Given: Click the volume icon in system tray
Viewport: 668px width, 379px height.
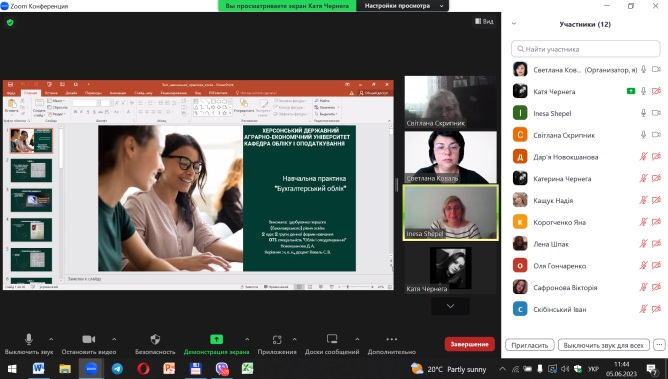Looking at the screenshot, I should [565, 369].
